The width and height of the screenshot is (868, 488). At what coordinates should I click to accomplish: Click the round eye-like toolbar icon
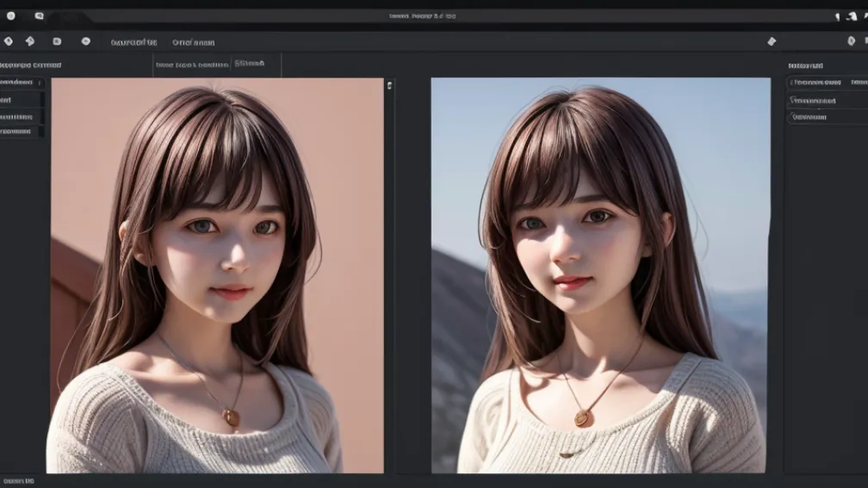(x=86, y=41)
